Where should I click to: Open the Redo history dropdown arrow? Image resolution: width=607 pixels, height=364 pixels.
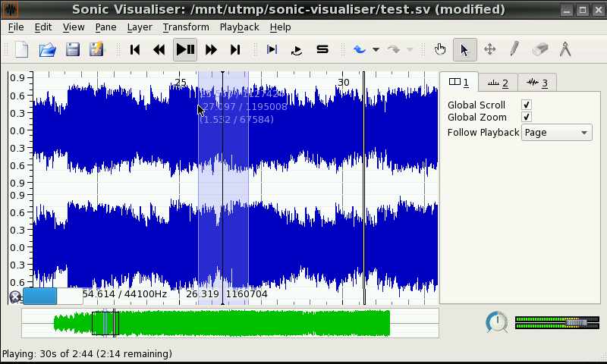point(410,49)
